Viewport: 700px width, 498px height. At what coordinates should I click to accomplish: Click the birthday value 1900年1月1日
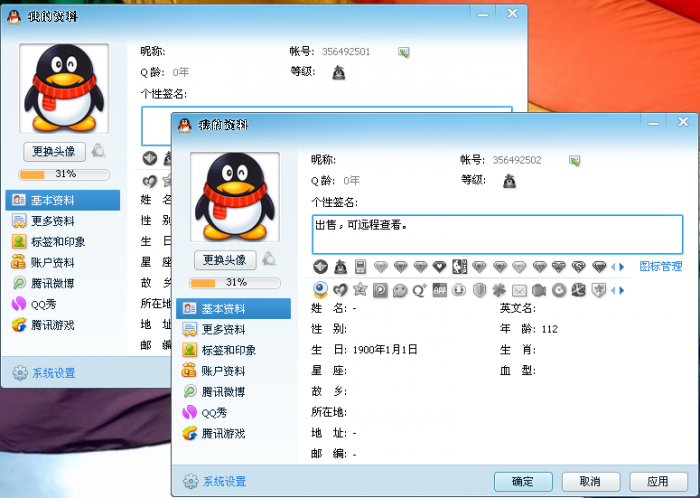point(385,349)
